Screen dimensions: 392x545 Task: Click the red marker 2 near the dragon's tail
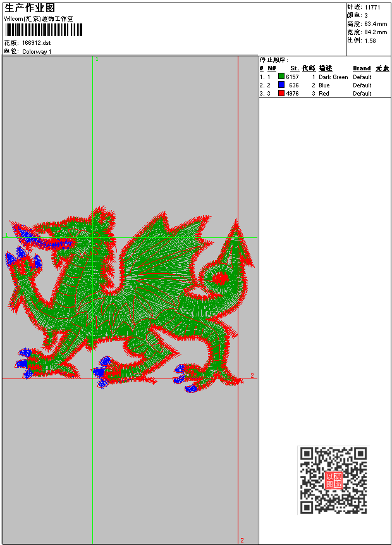(252, 376)
